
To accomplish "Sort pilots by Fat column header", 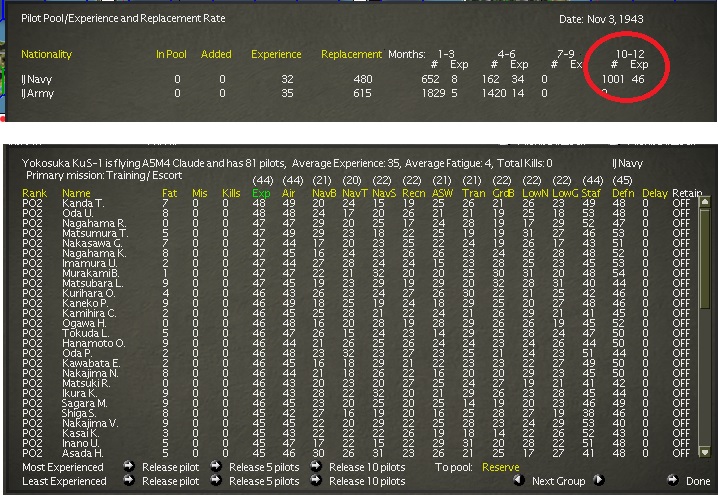I will 169,193.
